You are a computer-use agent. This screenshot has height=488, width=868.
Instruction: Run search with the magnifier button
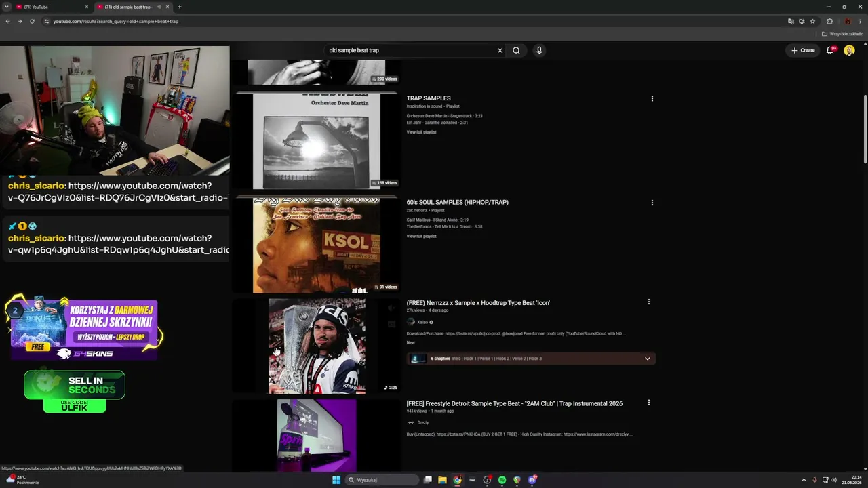[516, 50]
